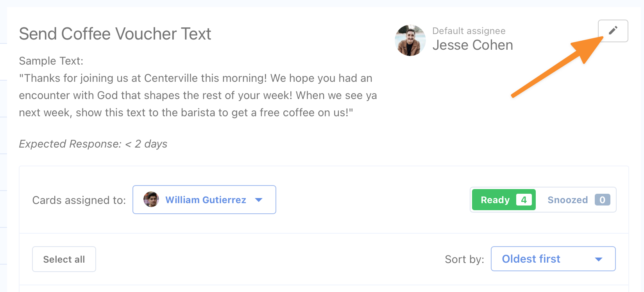Click the Select all button
Viewport: 644px width, 292px height.
coord(64,259)
